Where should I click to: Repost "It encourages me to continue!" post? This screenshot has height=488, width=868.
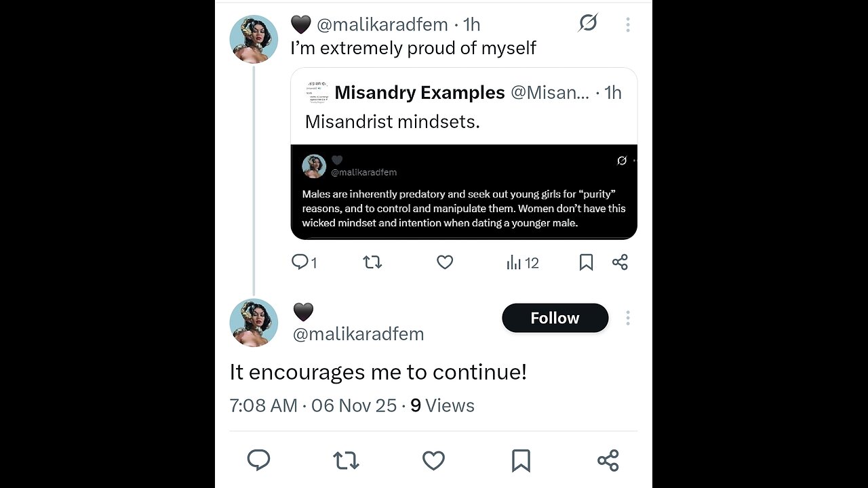tap(346, 461)
